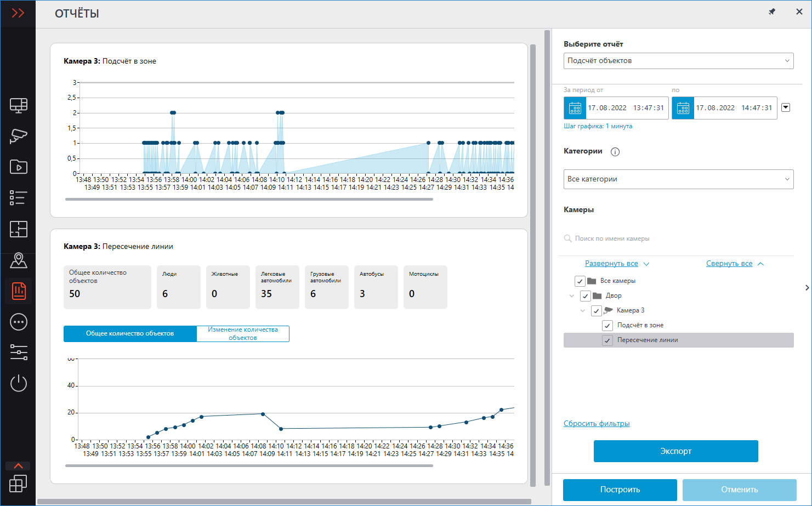This screenshot has height=506, width=812.
Task: Click the Животные 0 counter card
Action: (x=228, y=287)
